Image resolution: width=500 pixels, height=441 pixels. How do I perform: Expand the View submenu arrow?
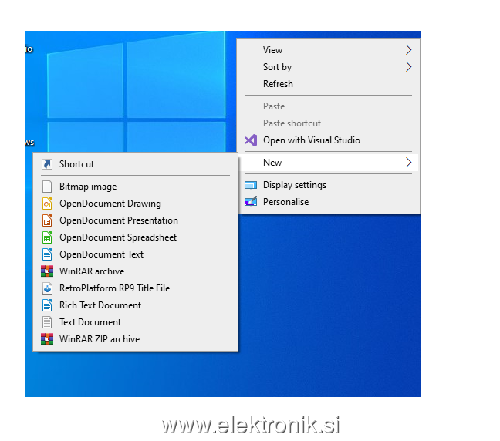pyautogui.click(x=409, y=50)
